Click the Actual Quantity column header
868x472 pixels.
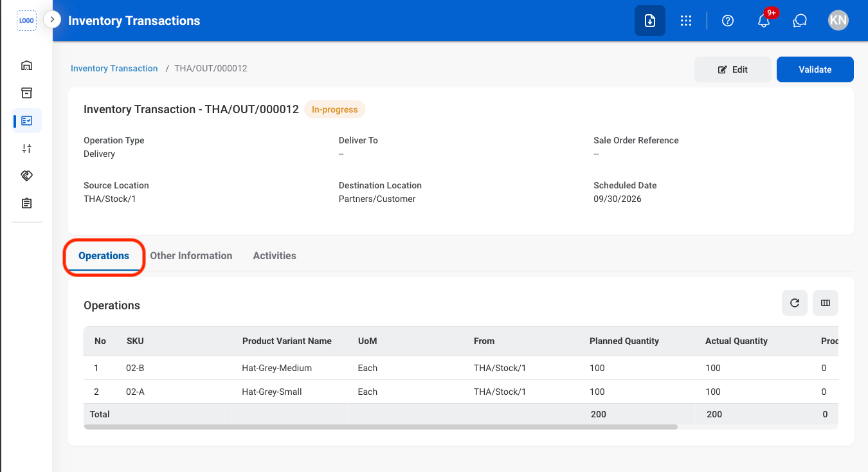point(736,341)
